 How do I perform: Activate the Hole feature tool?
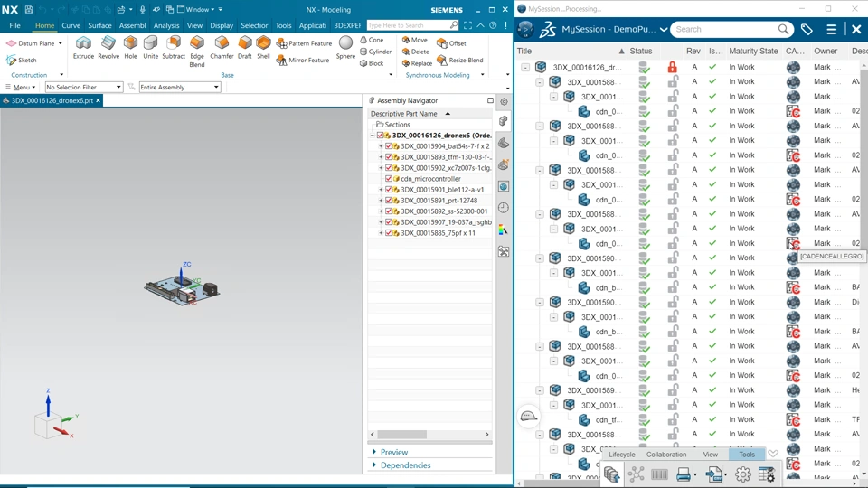(x=130, y=48)
